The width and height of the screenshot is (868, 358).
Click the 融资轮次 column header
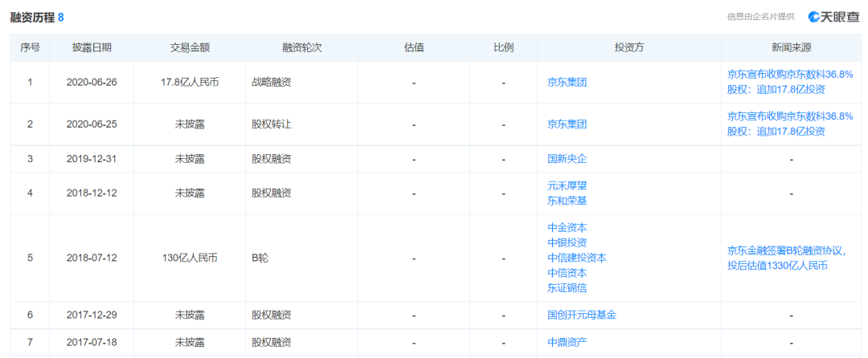(302, 47)
